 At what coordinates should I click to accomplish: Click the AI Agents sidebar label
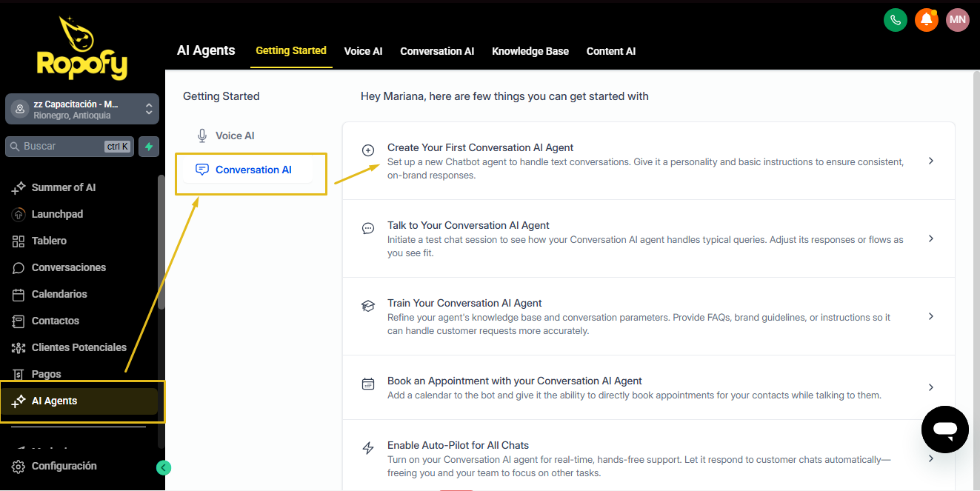point(55,401)
